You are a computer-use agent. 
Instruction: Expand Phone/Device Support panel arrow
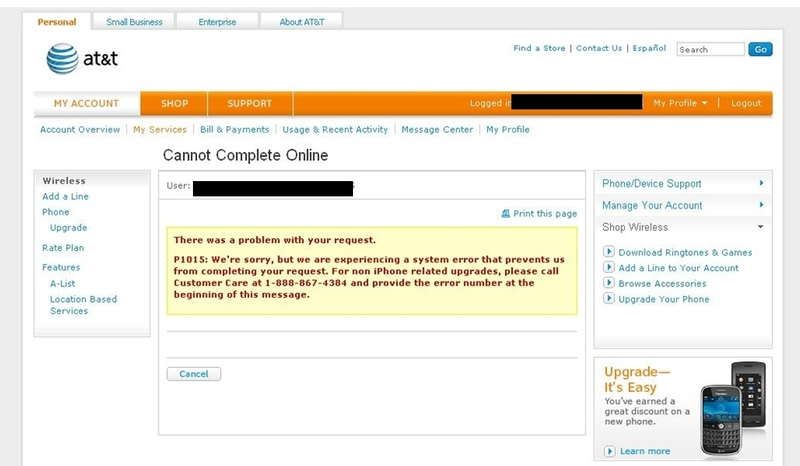[x=761, y=183]
